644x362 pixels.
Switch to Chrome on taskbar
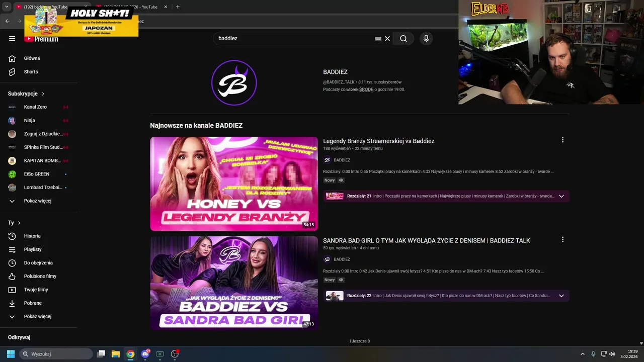click(130, 354)
